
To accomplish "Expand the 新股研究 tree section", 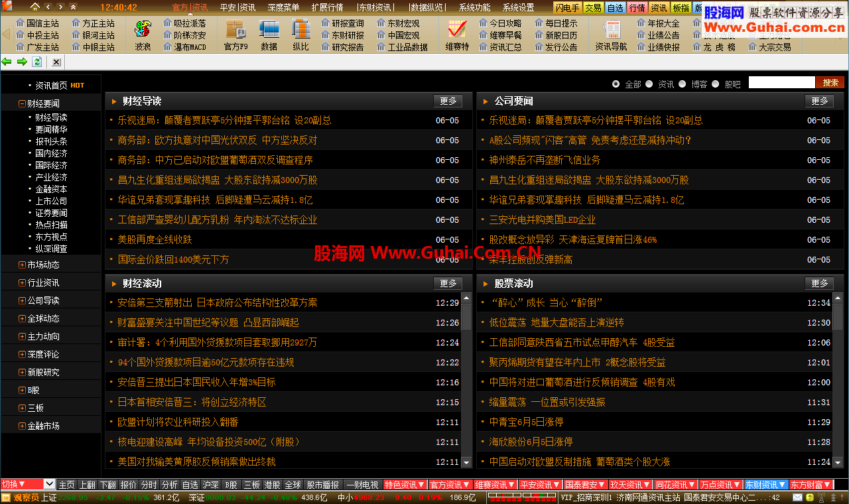I will [22, 372].
